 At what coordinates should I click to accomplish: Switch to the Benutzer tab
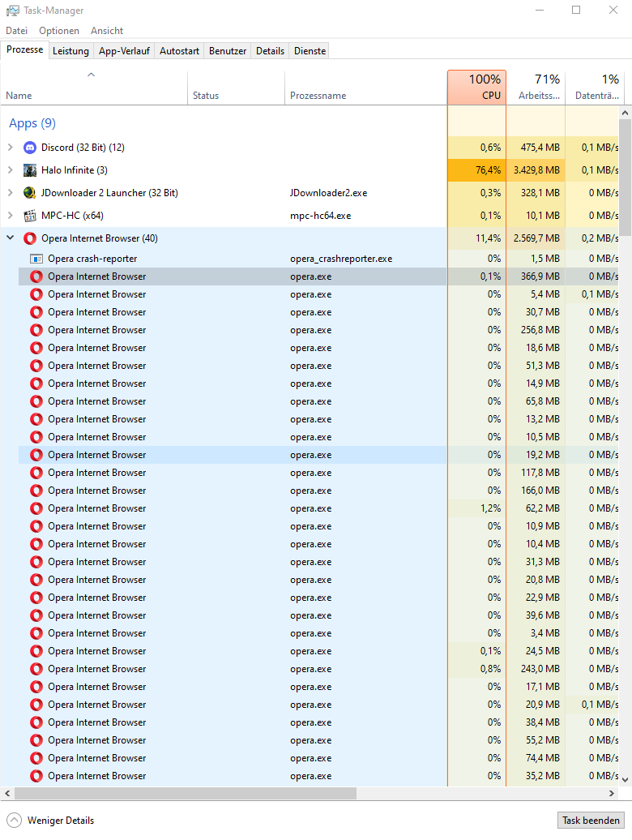pos(228,51)
